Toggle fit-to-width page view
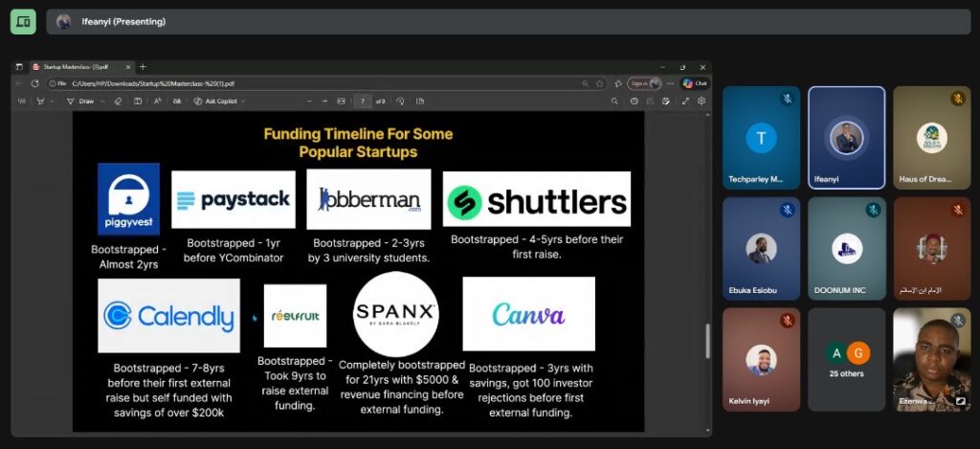This screenshot has height=449, width=980. [x=341, y=101]
